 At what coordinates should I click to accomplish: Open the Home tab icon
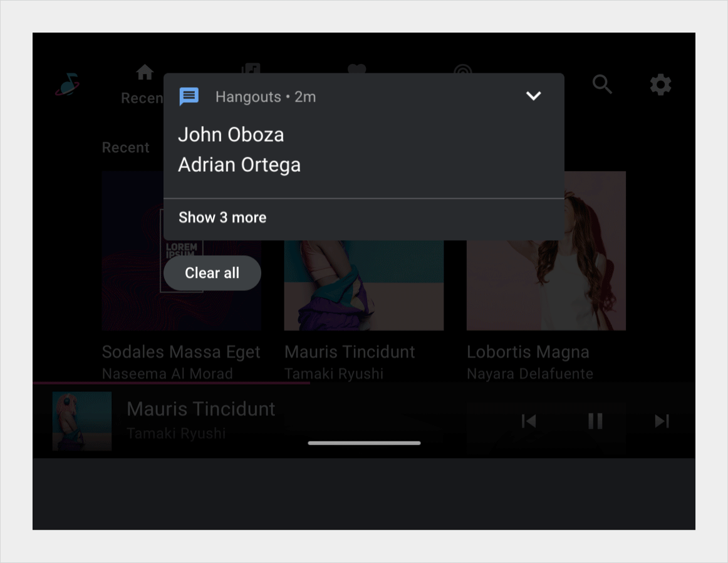145,73
